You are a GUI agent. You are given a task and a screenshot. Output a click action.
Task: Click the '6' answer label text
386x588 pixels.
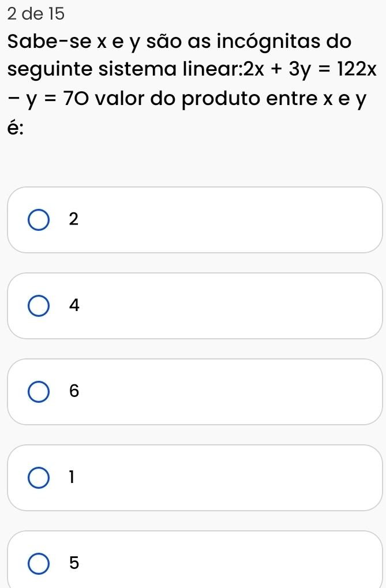coord(74,391)
